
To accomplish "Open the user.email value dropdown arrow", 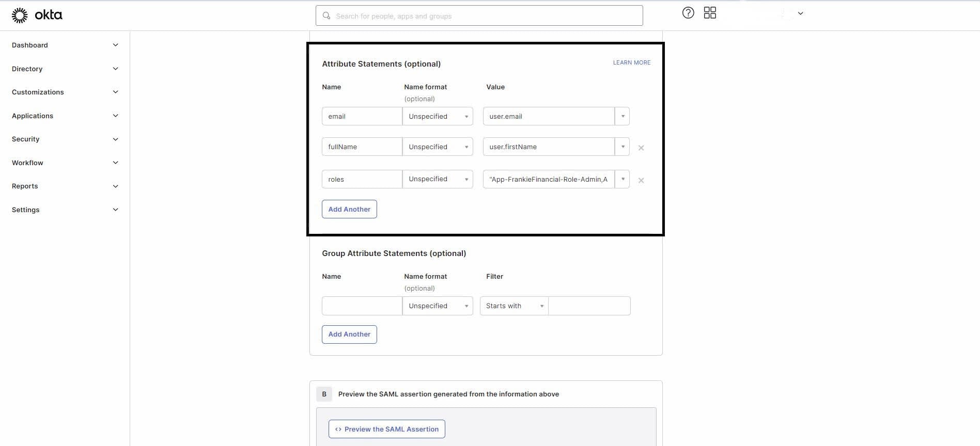I will click(x=623, y=116).
